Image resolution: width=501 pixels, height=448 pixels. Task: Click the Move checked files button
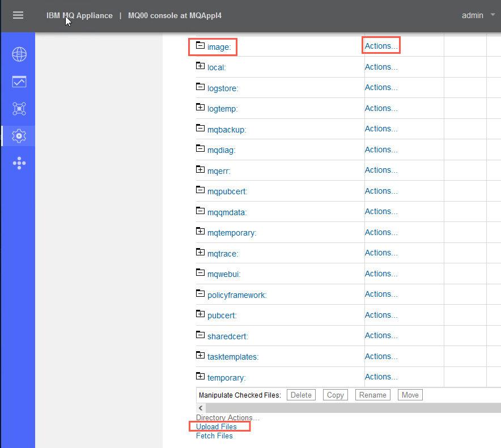pyautogui.click(x=410, y=395)
